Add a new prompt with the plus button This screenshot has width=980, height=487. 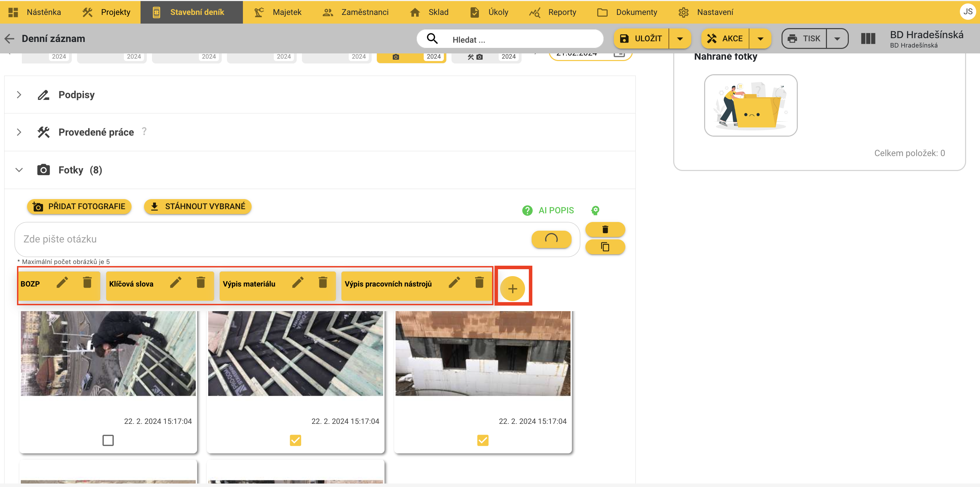tap(512, 289)
